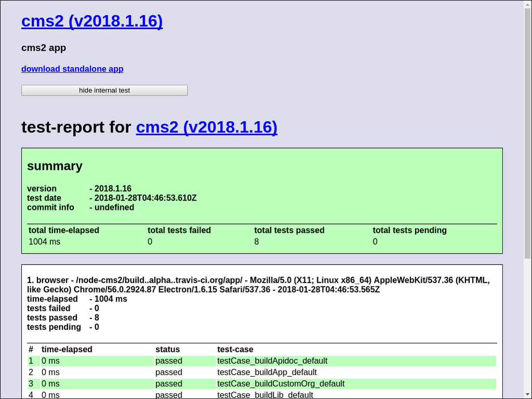
Task: Select the '1004 ms' total time value
Action: pos(45,242)
